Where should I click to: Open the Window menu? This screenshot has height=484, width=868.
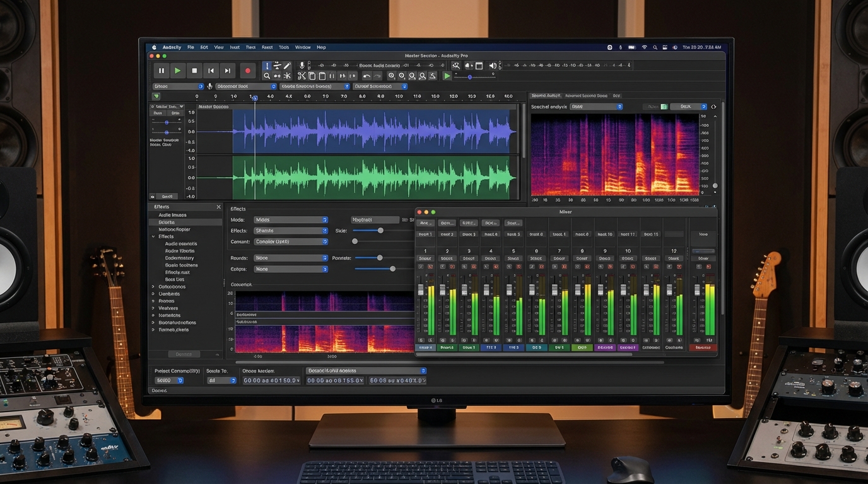click(x=303, y=47)
